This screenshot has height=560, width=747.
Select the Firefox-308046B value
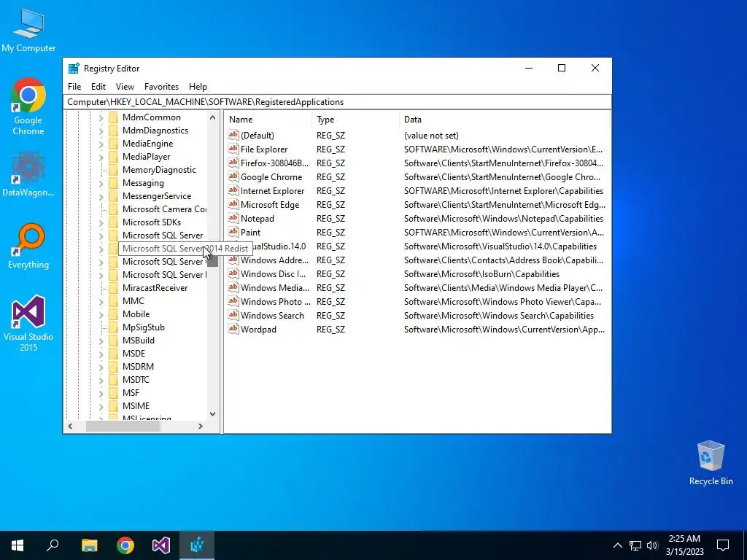point(274,163)
